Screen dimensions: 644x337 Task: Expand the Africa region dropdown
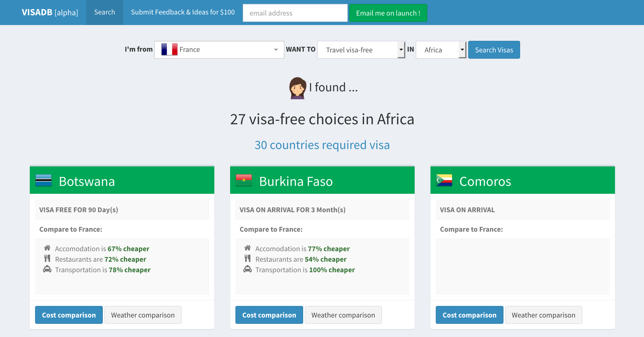tap(441, 50)
